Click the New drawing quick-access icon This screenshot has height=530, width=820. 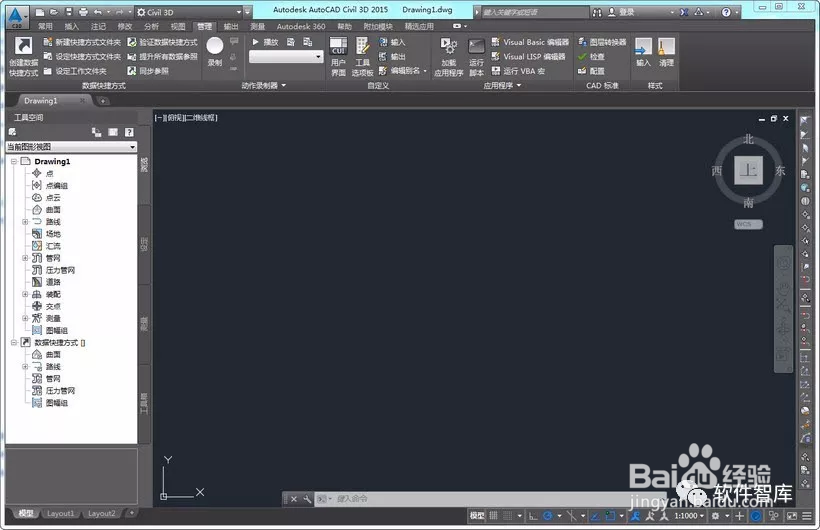pos(40,12)
